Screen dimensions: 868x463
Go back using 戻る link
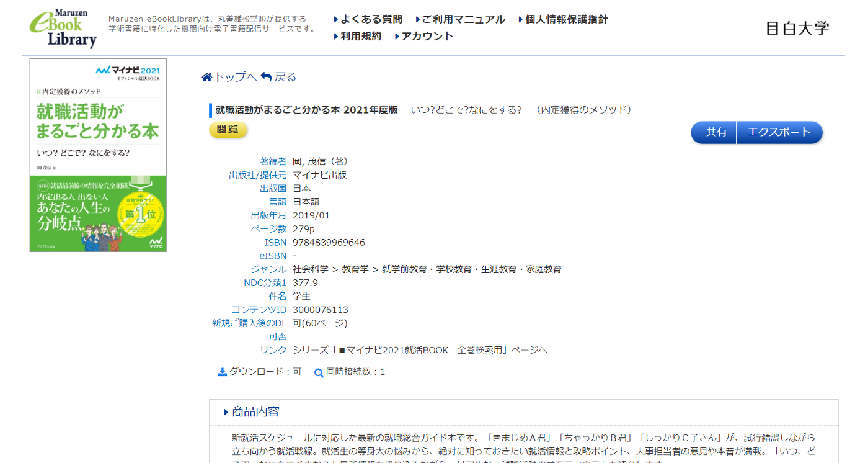tap(286, 77)
